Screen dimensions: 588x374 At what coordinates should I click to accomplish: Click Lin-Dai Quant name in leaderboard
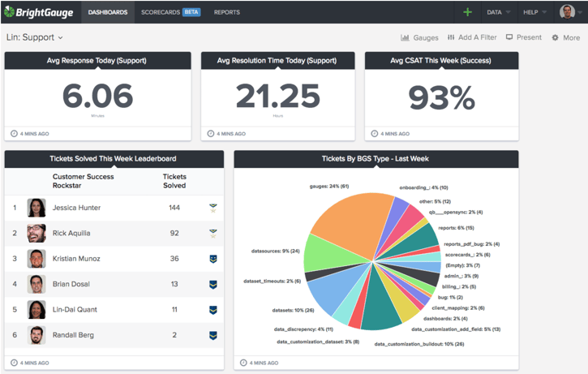(x=75, y=310)
